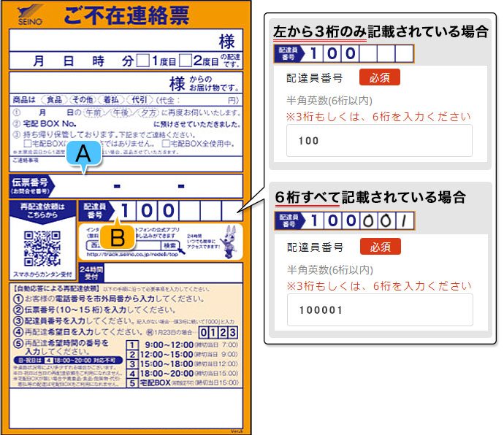Screen dimensions: 504x435
Task: Click the 24時間受付 label box
Action: (x=91, y=273)
